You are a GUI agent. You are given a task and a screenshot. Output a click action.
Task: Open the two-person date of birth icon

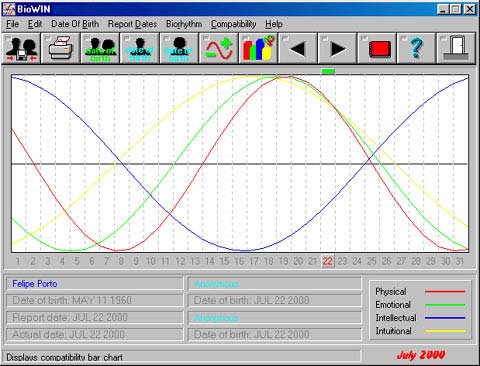(x=100, y=49)
